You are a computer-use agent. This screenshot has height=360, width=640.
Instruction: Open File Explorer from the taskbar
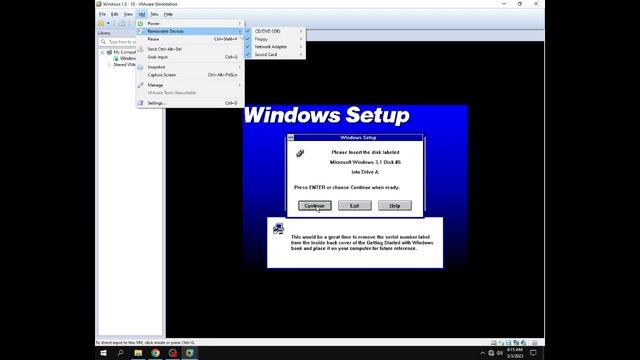tap(138, 353)
